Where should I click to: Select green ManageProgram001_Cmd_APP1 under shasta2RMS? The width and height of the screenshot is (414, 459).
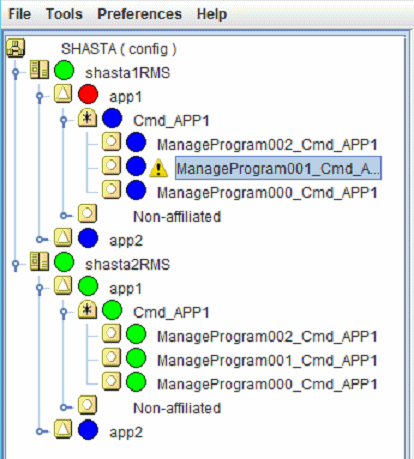[x=267, y=361]
